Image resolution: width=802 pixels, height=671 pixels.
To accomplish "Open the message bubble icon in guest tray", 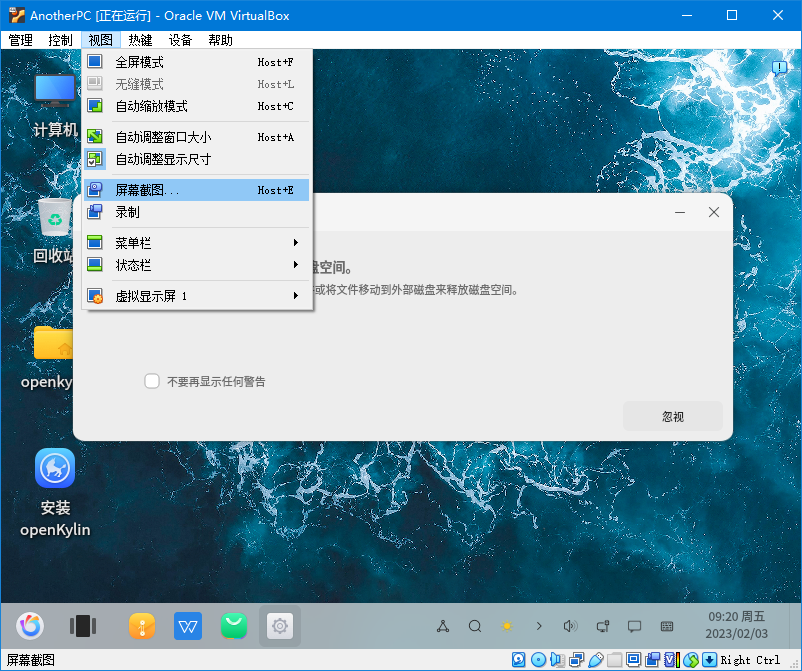I will [x=634, y=626].
